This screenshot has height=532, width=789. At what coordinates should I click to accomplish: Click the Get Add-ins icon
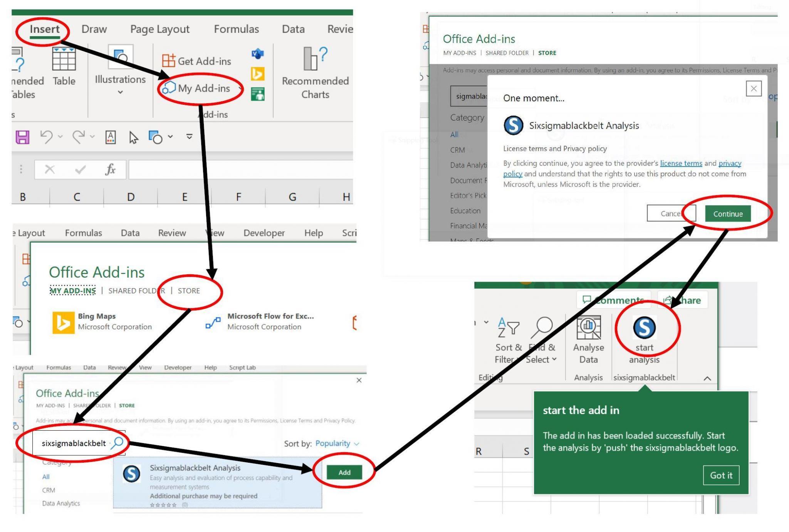pos(170,60)
